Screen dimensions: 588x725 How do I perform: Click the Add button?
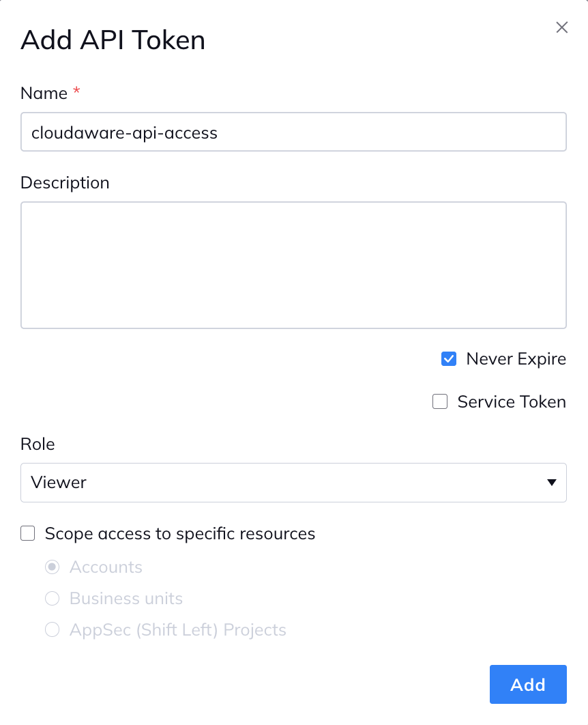tap(528, 684)
